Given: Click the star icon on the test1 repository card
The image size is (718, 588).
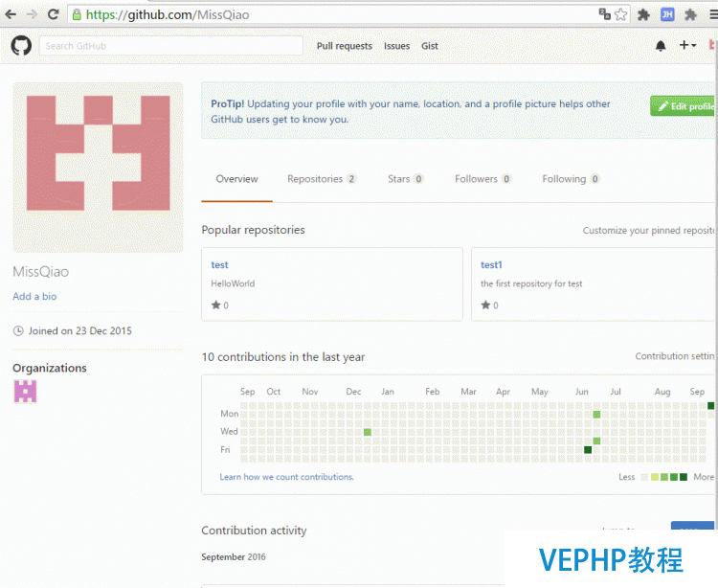Looking at the screenshot, I should (485, 305).
